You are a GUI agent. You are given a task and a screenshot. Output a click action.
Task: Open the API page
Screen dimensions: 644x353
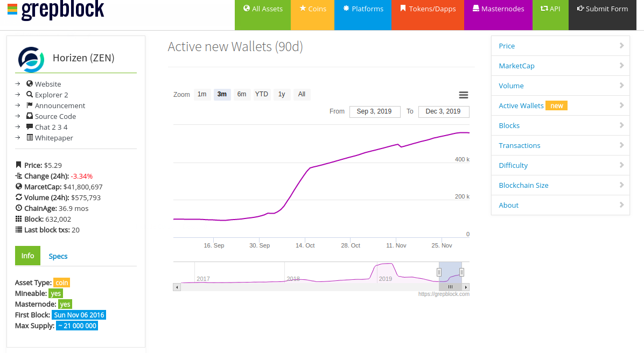click(550, 15)
